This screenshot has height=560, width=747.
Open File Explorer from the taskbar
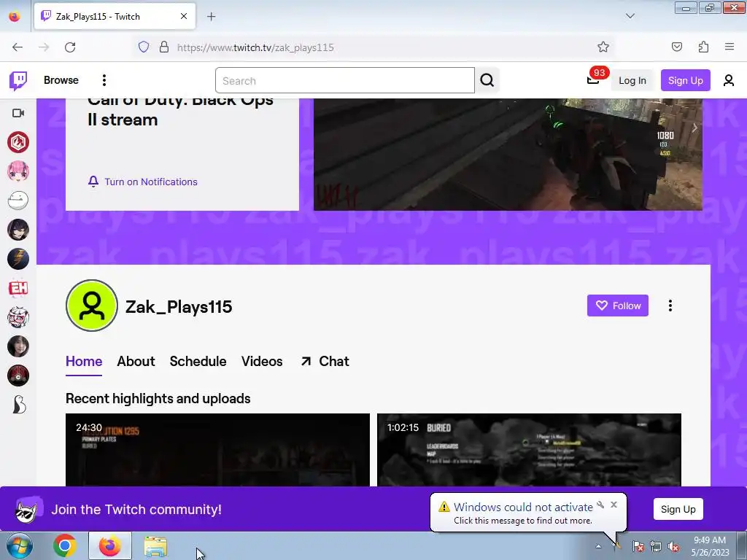pyautogui.click(x=156, y=546)
